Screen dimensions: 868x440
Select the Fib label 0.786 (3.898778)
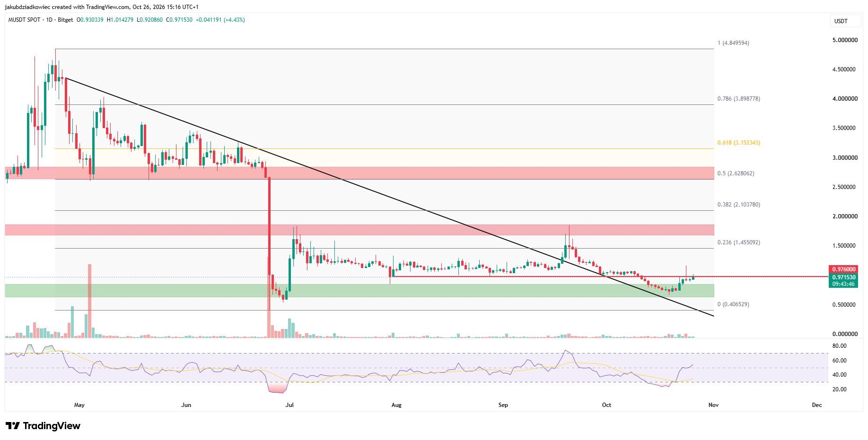[739, 99]
